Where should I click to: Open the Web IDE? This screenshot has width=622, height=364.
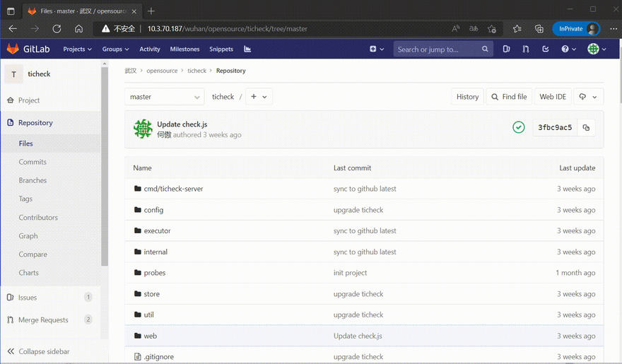553,97
